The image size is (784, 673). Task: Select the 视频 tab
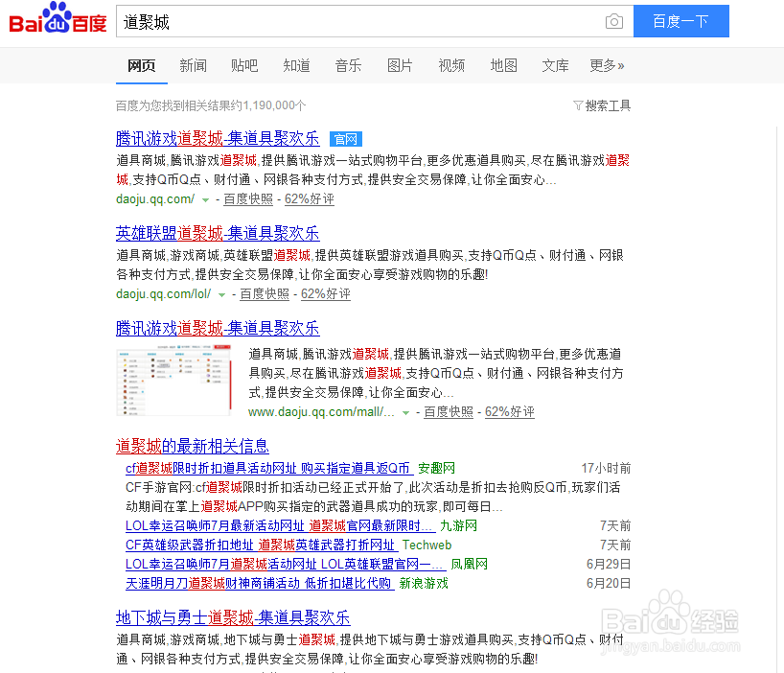[451, 65]
